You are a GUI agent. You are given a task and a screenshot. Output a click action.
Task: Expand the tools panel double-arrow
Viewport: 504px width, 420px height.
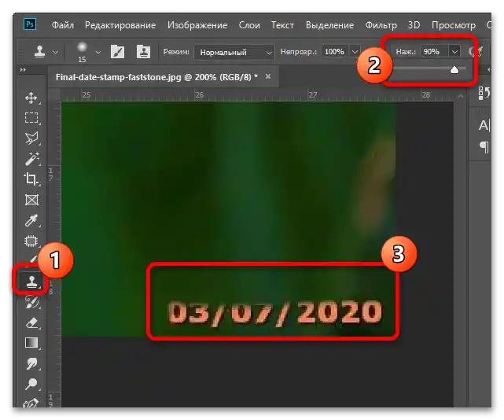point(23,70)
